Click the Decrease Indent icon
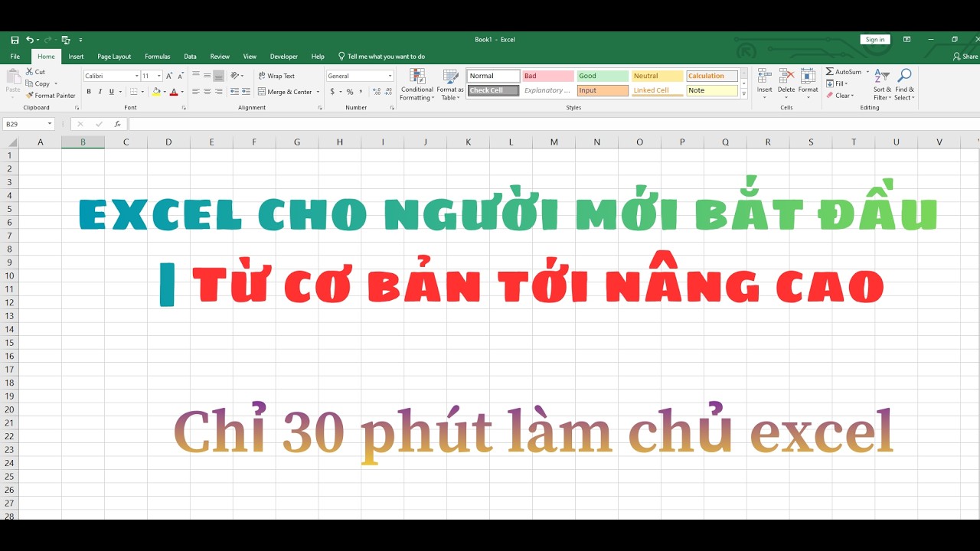The height and width of the screenshot is (551, 980). click(x=236, y=92)
